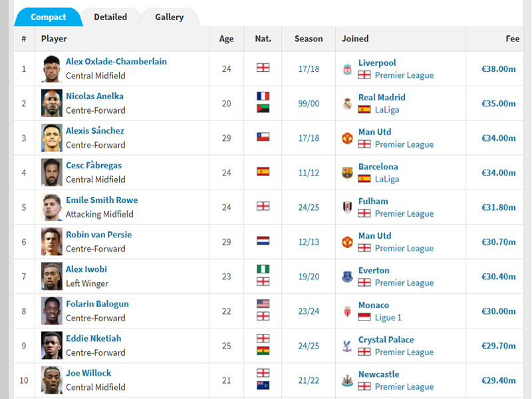
Task: Click the LaLiga link under Barcelona
Action: (387, 180)
